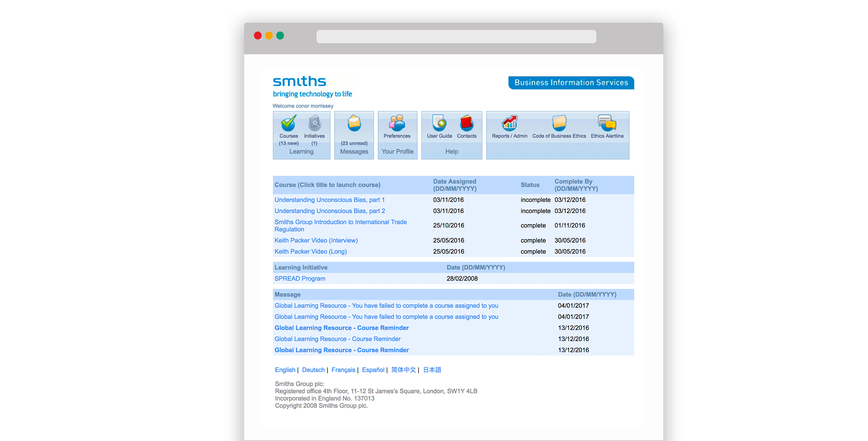Open Smiths Group Introduction to International Trade Regulation
The height and width of the screenshot is (441, 868).
coord(340,226)
